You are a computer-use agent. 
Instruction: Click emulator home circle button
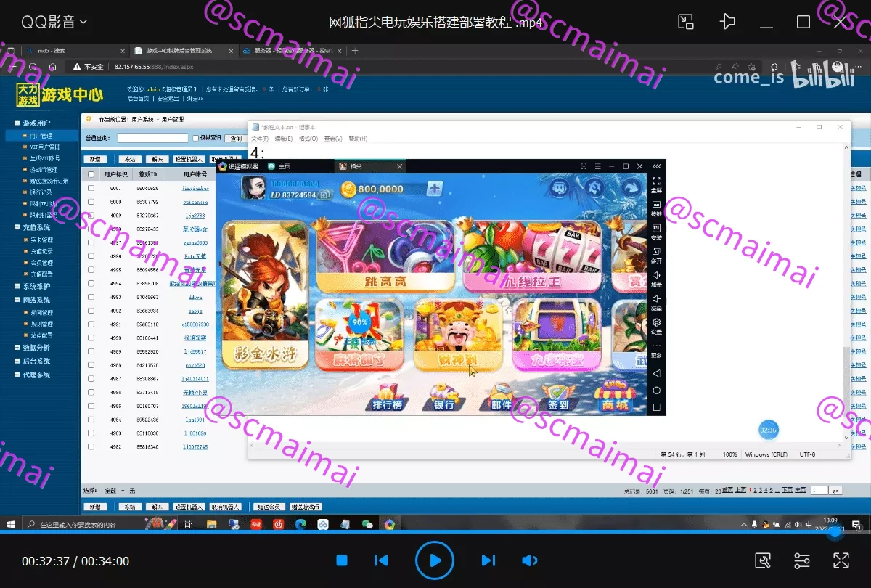point(656,391)
